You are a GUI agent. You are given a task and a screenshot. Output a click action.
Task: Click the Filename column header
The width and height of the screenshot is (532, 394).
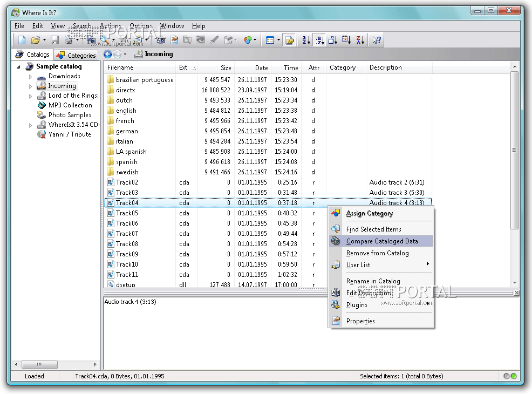(x=140, y=67)
